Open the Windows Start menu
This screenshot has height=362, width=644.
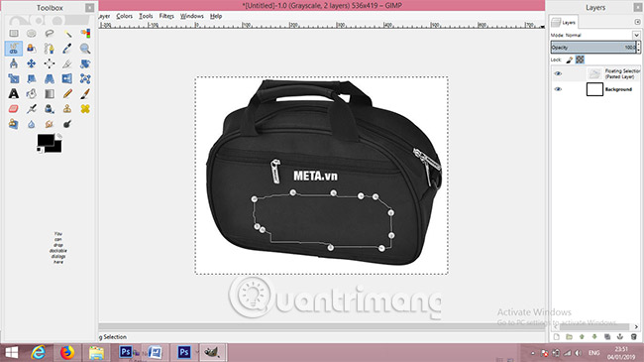coord(11,352)
